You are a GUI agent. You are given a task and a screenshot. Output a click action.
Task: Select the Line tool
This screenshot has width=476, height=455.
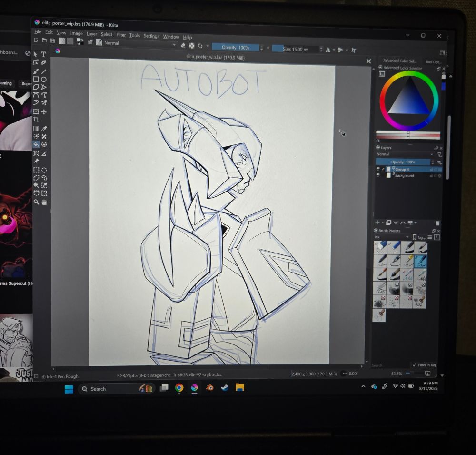44,72
